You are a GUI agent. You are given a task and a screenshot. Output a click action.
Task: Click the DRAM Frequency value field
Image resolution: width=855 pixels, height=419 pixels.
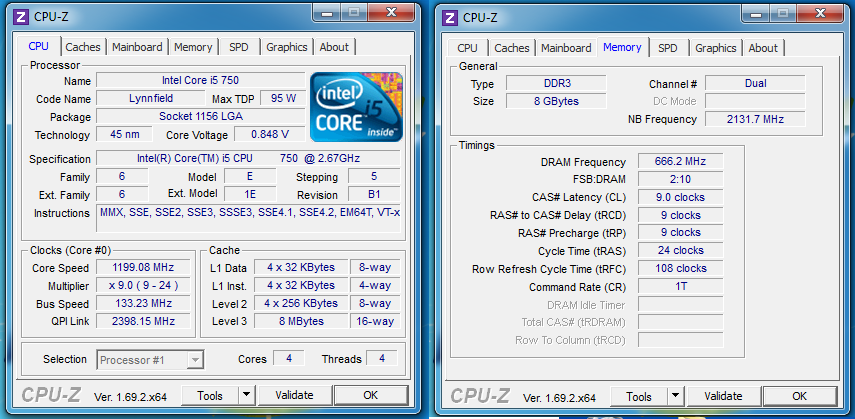pos(679,162)
